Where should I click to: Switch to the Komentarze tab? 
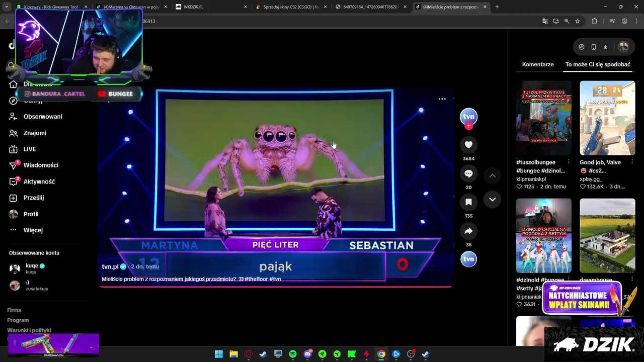(538, 64)
